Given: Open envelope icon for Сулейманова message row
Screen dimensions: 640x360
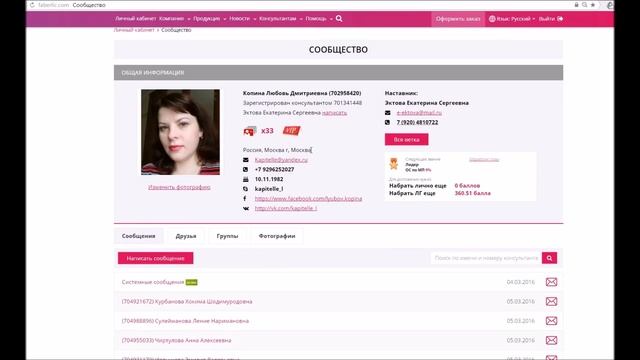Looking at the screenshot, I should [551, 321].
